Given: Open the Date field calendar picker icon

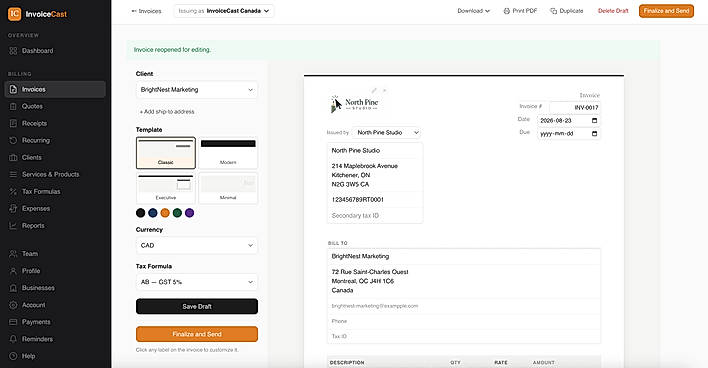Looking at the screenshot, I should click(594, 121).
